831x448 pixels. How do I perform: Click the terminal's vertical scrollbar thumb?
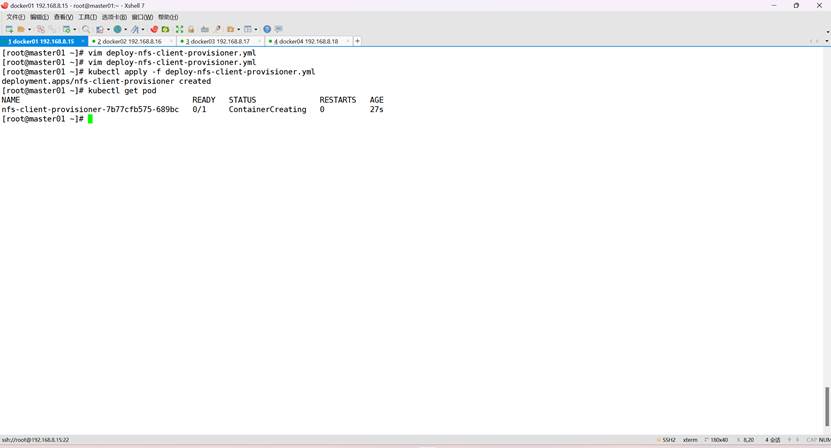(x=827, y=407)
